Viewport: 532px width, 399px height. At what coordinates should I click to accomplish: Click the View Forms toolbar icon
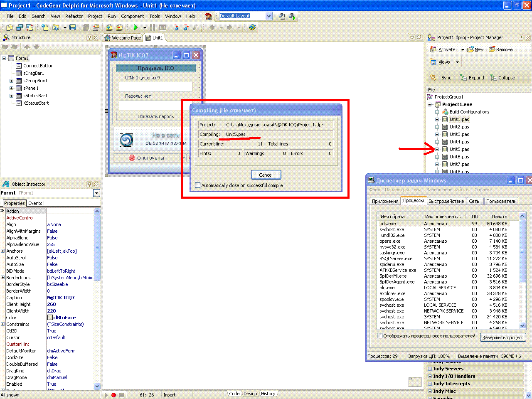(20, 27)
